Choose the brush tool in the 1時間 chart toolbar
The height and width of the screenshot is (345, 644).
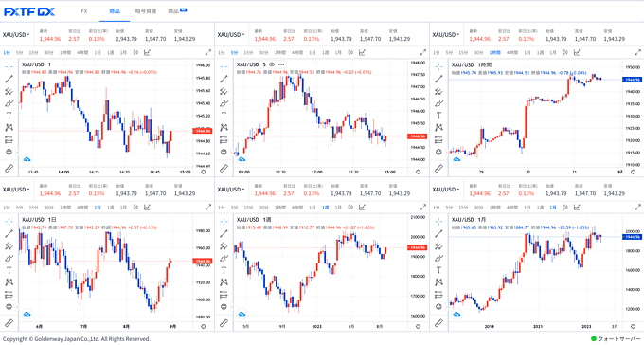coord(438,103)
